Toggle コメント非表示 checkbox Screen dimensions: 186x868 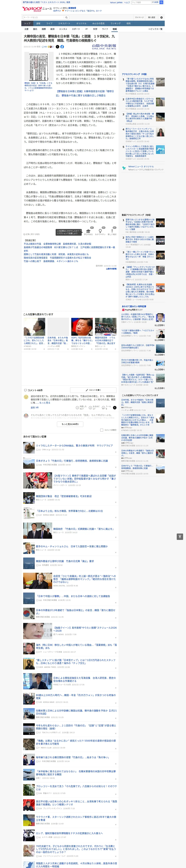(x=102, y=430)
